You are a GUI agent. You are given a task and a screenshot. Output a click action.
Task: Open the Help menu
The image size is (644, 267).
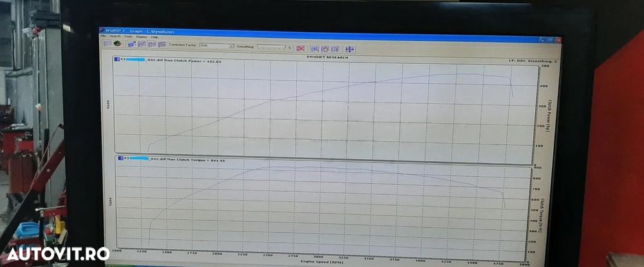click(x=155, y=37)
